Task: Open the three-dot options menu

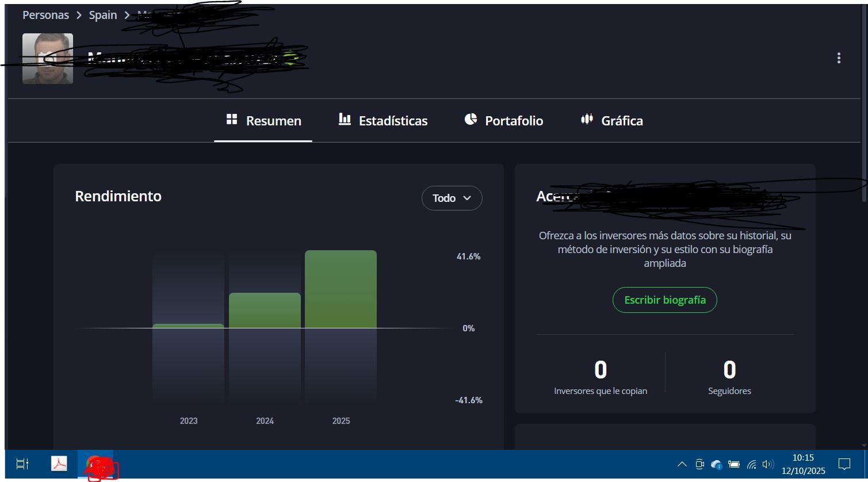Action: point(839,58)
